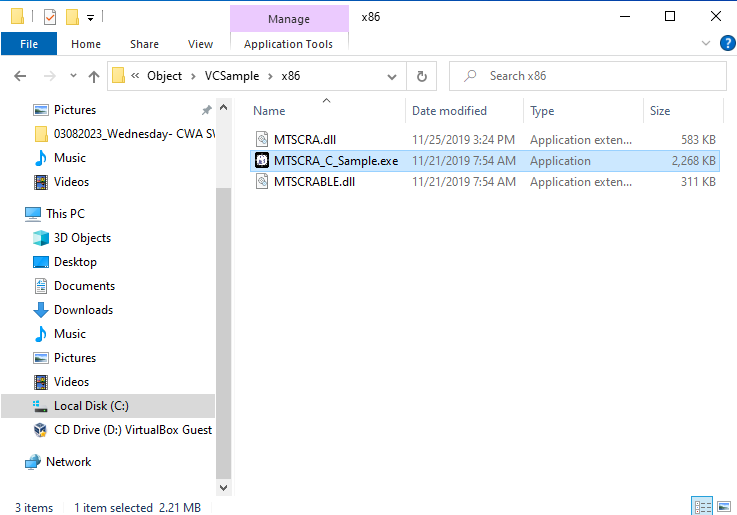Viewport: 737px width, 515px height.
Task: Click VCSample in the address breadcrumb
Action: (232, 76)
